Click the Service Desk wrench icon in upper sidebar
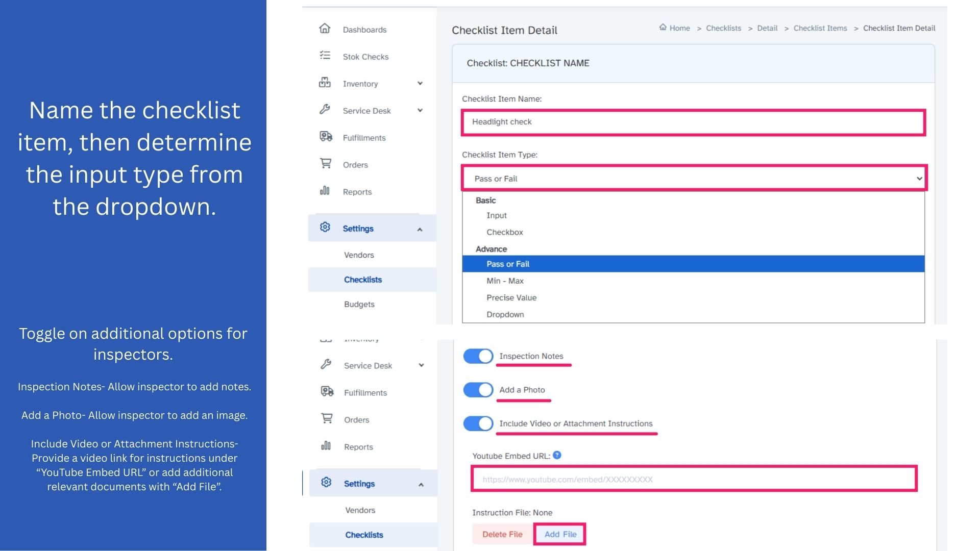This screenshot has height=551, width=980. coord(325,110)
